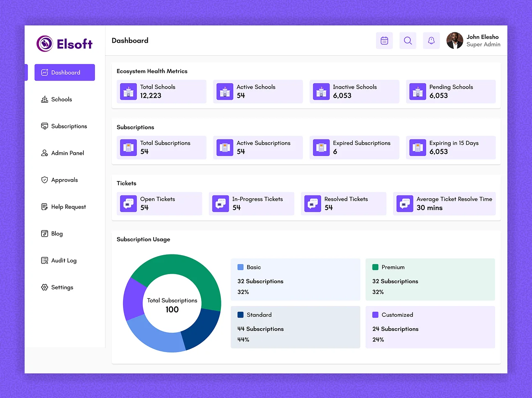This screenshot has width=532, height=398.
Task: Click the Help Request icon
Action: pos(44,207)
